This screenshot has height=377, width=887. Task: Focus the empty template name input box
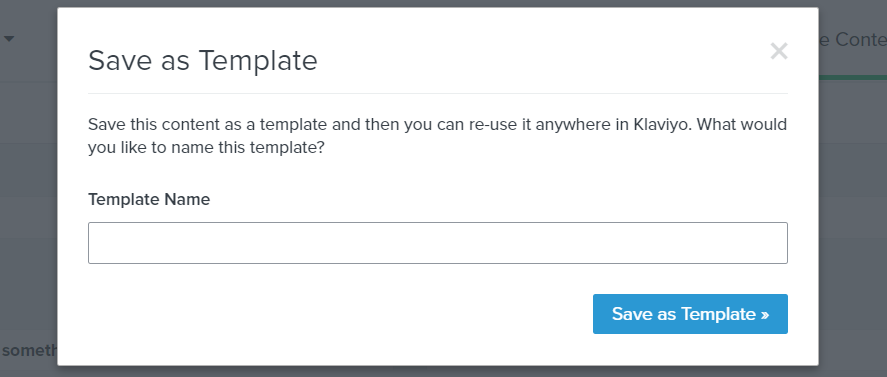[x=437, y=243]
